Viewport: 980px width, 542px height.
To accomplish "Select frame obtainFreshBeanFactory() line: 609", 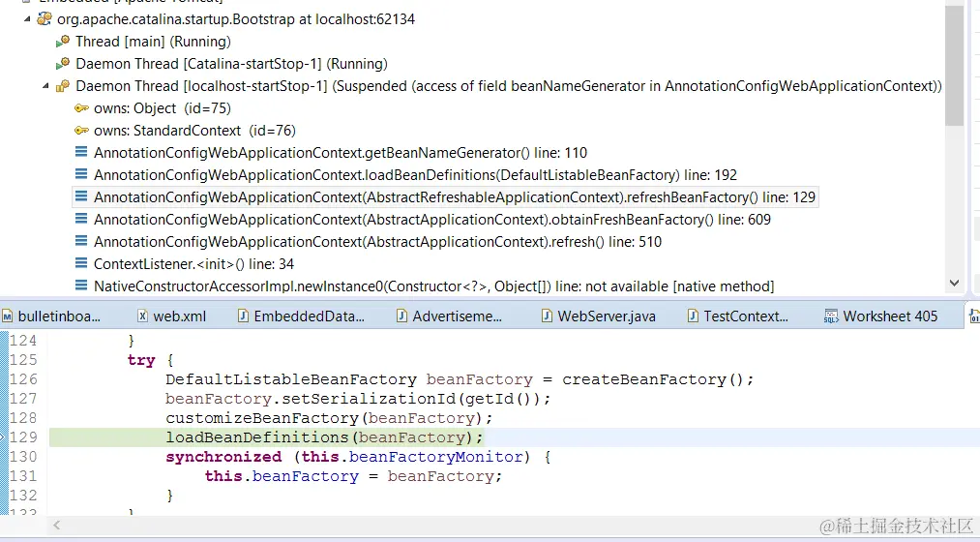I will point(432,220).
